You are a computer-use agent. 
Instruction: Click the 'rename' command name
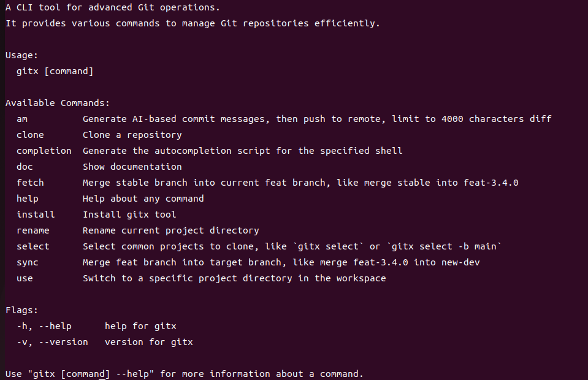(33, 230)
